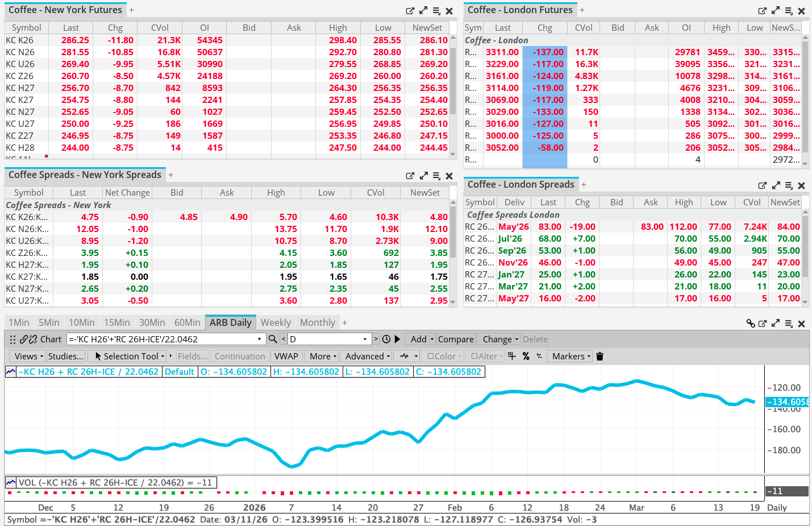The image size is (812, 526).
Task: Click the Add button
Action: tap(418, 339)
